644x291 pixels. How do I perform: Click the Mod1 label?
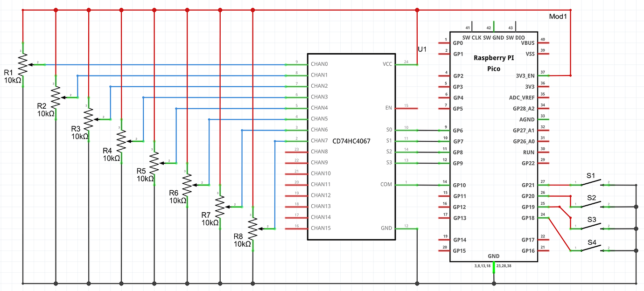click(558, 15)
